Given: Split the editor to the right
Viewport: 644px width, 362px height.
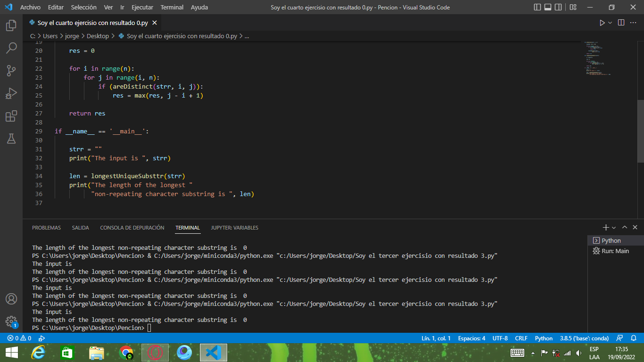Looking at the screenshot, I should 621,23.
